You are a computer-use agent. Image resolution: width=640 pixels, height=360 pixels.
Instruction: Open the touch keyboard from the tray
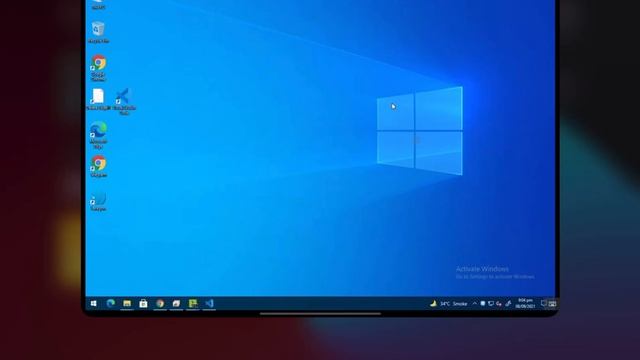tap(553, 304)
